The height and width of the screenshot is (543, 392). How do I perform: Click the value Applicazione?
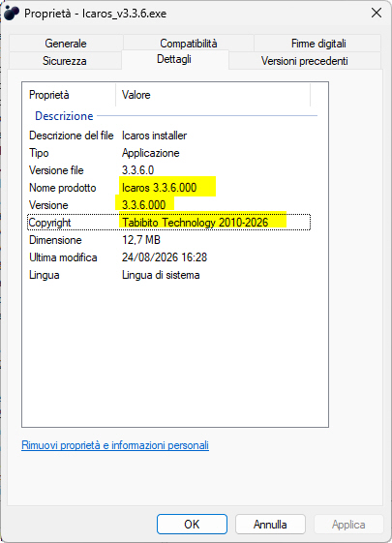pyautogui.click(x=151, y=153)
